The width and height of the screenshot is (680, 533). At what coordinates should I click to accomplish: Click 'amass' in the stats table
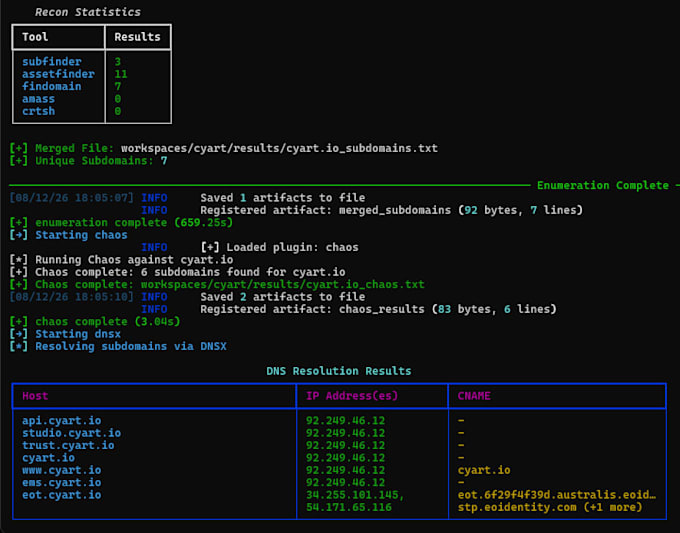[x=38, y=99]
